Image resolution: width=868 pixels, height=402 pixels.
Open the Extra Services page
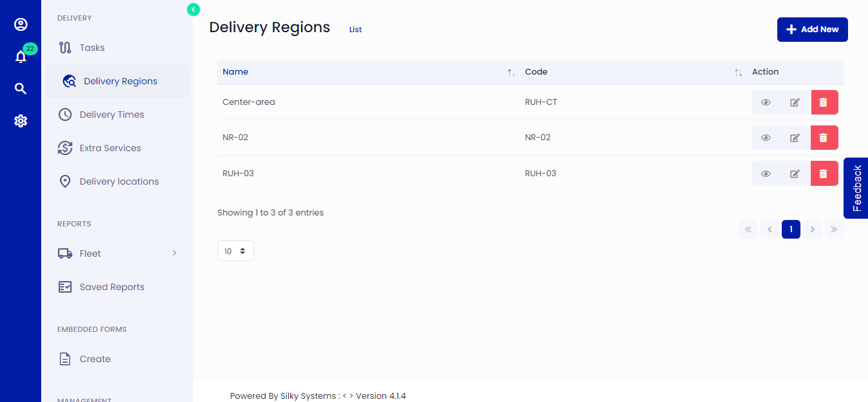coord(111,147)
